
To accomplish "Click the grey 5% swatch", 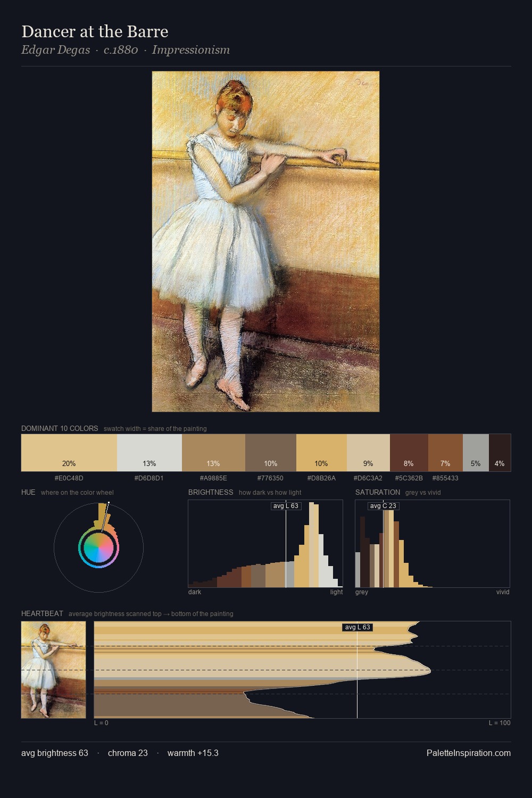I will point(476,453).
